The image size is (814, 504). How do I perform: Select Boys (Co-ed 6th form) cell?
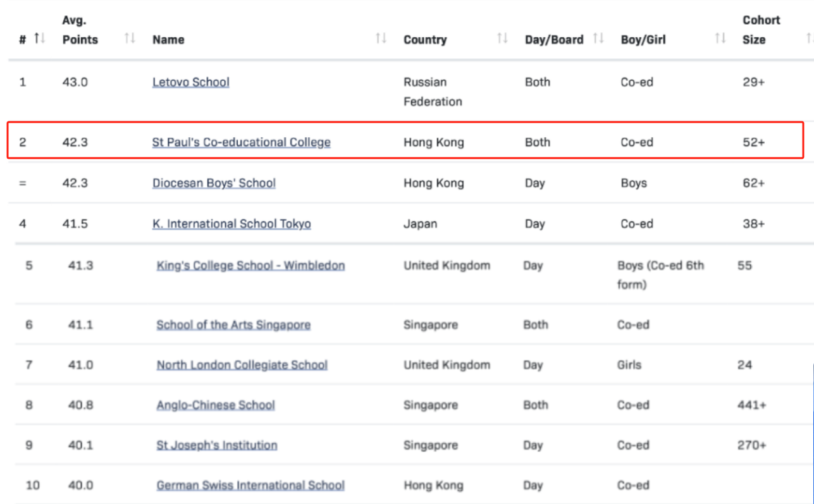pyautogui.click(x=660, y=275)
